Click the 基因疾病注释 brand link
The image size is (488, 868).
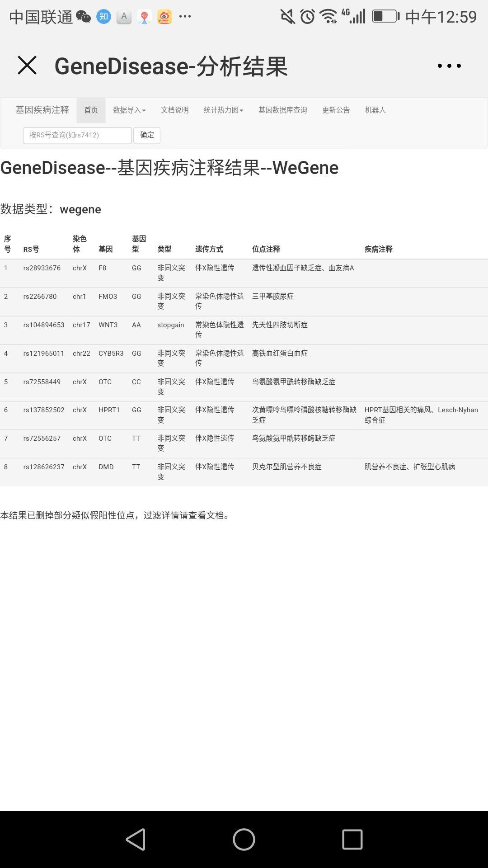pyautogui.click(x=42, y=110)
